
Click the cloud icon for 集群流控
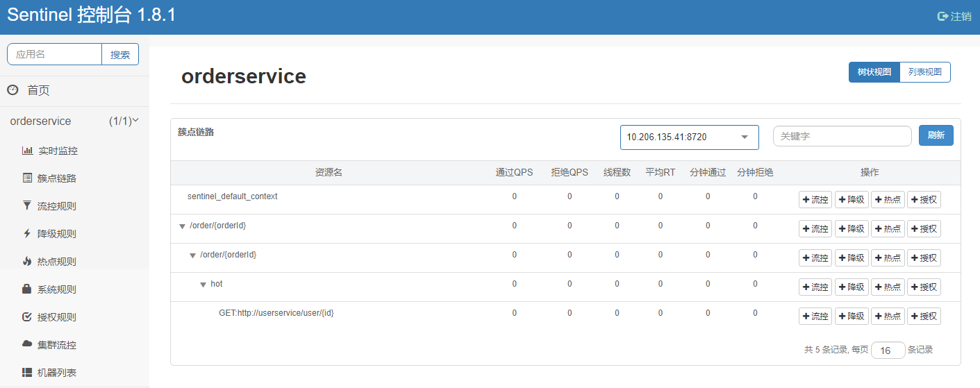pos(27,344)
